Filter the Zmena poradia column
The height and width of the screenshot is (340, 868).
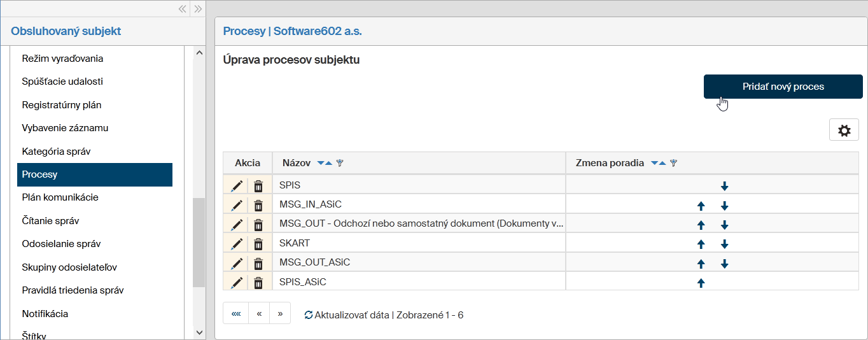(673, 163)
